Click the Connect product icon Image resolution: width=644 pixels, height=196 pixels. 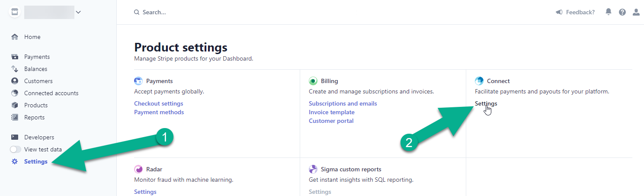[x=479, y=81]
